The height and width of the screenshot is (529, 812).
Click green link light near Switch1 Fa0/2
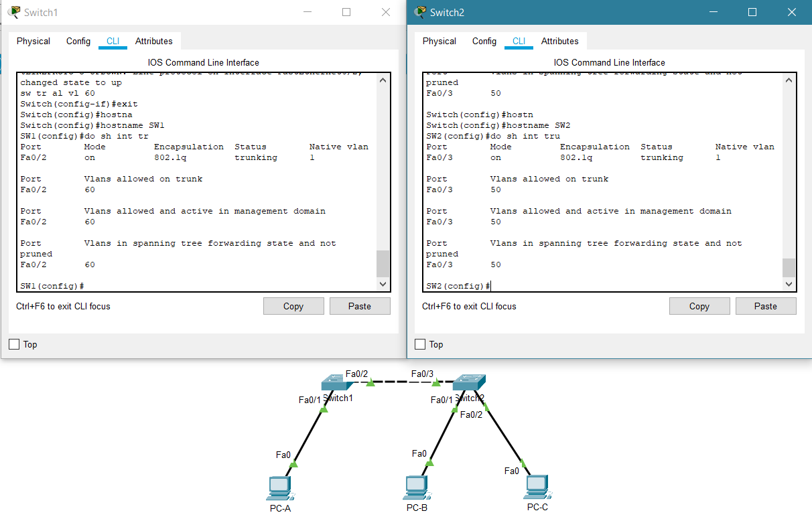[370, 383]
